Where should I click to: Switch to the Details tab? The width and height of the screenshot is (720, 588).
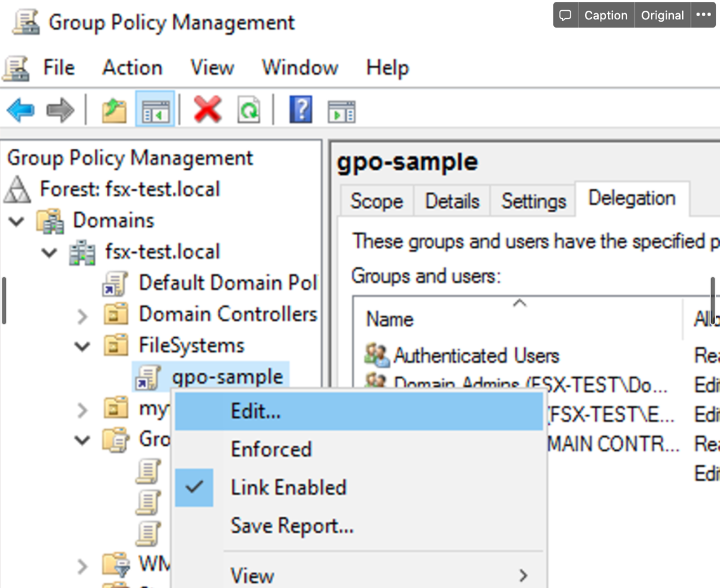[452, 201]
